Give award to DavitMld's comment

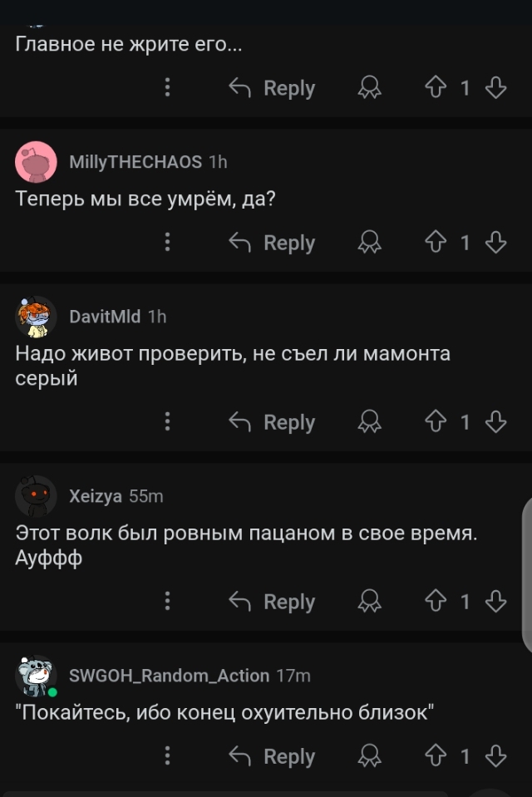[x=369, y=422]
